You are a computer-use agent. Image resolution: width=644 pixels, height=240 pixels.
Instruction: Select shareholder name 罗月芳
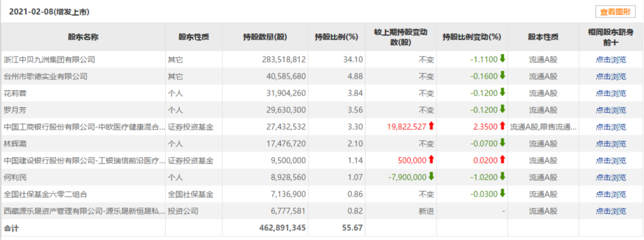15,110
